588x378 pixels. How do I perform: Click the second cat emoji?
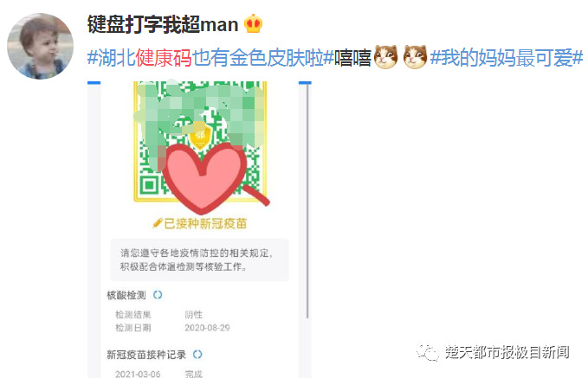pyautogui.click(x=415, y=57)
